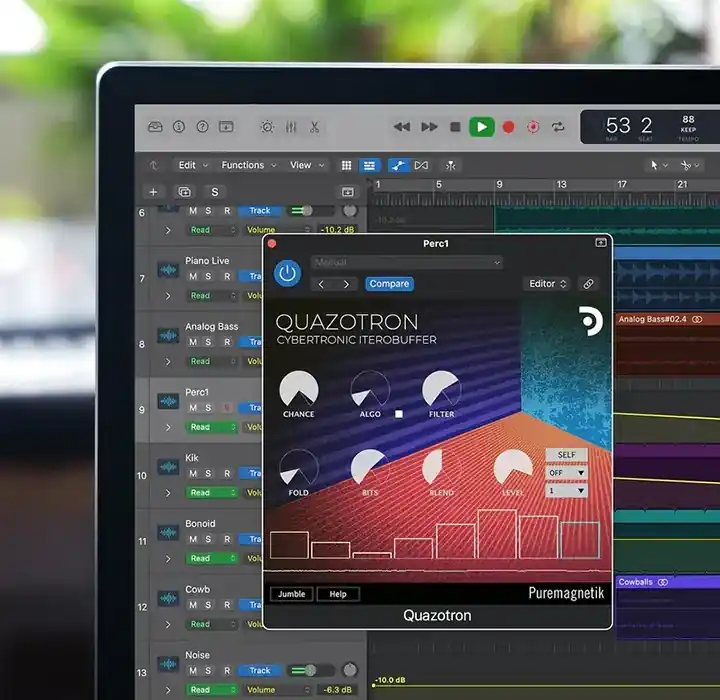Click the SELF button
This screenshot has width=720, height=700.
[x=567, y=455]
